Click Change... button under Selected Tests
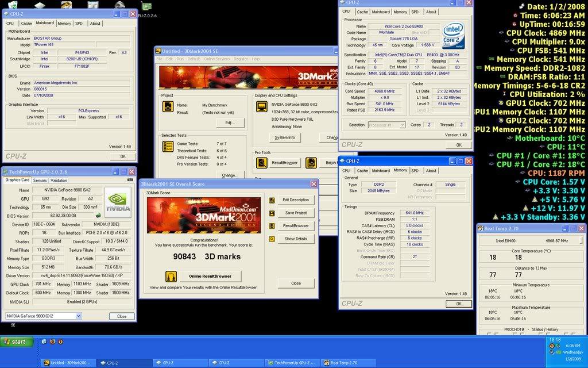Image resolution: width=588 pixels, height=368 pixels. [x=230, y=175]
